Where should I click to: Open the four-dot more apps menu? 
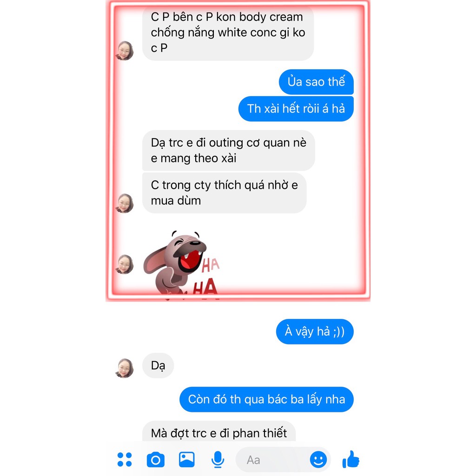125,459
